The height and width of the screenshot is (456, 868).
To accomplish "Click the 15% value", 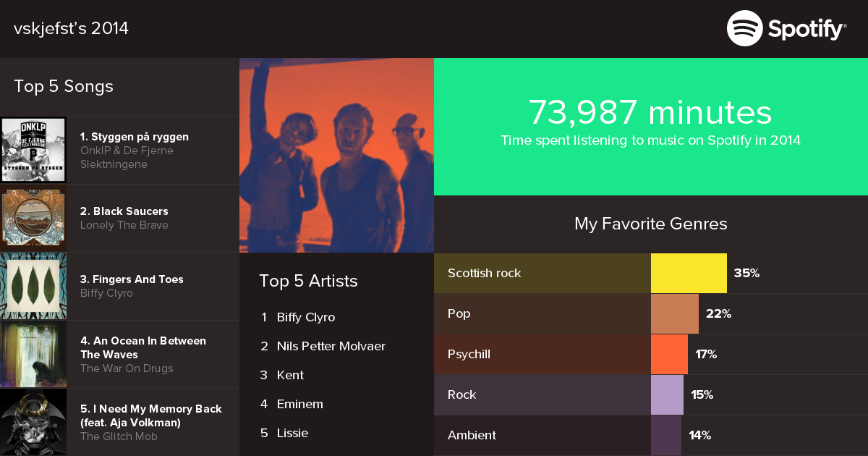I will click(x=702, y=394).
